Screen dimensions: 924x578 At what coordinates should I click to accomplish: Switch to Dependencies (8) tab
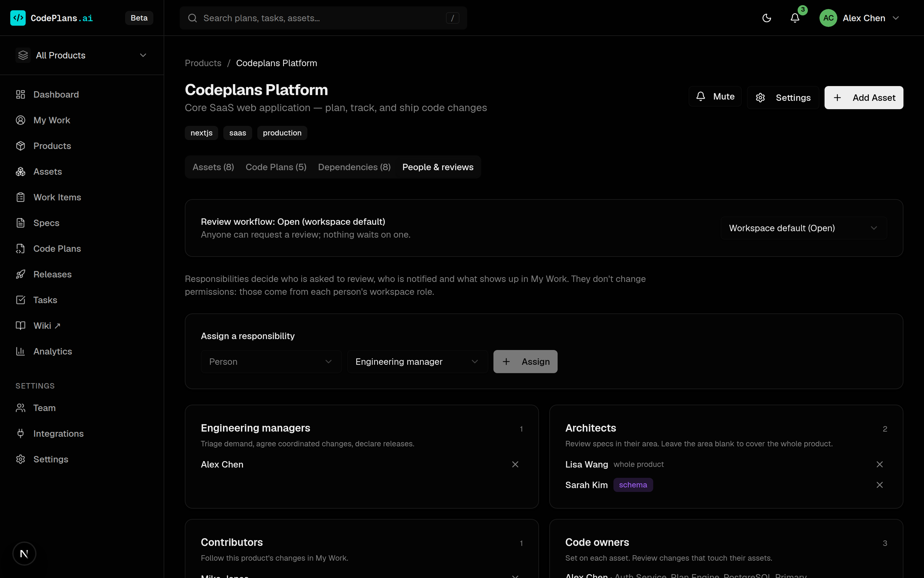[354, 167]
